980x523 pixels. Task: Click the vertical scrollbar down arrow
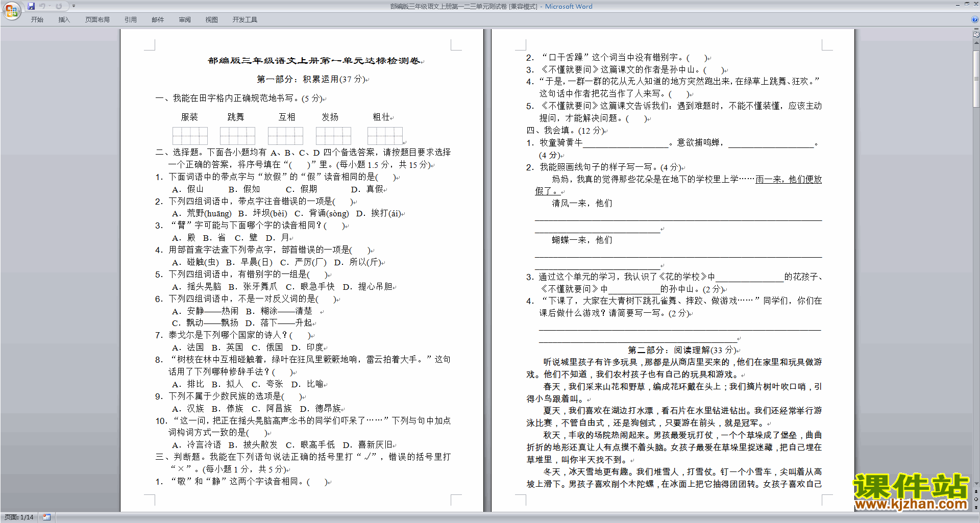tap(976, 483)
